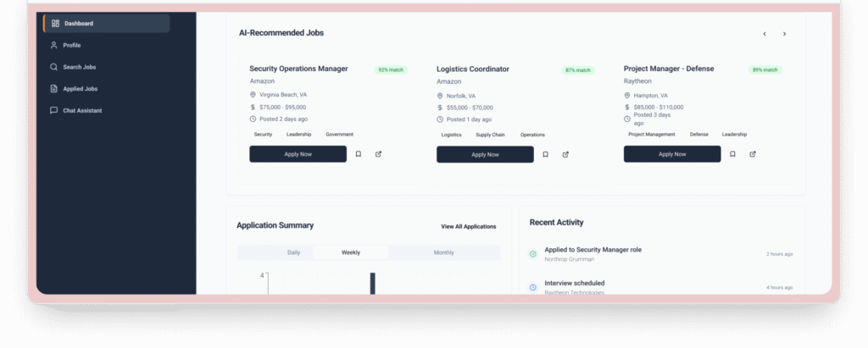Go to previous recommended jobs with left chevron
The width and height of the screenshot is (868, 348).
(765, 34)
